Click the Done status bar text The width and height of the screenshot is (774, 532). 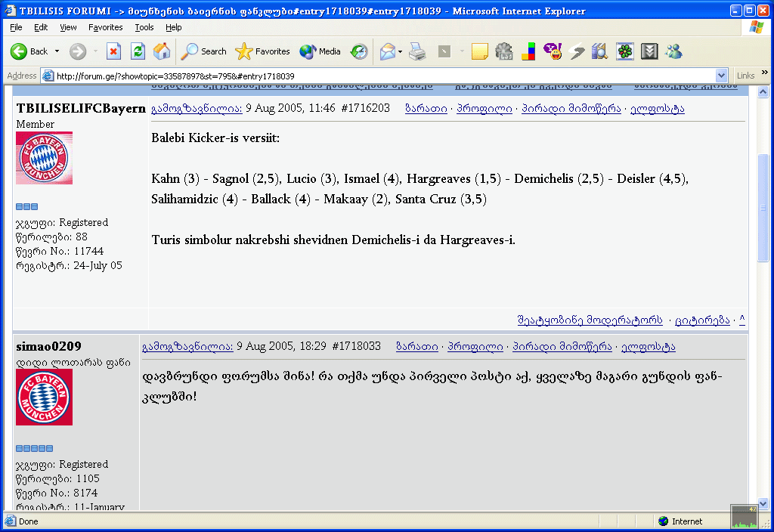pyautogui.click(x=28, y=521)
